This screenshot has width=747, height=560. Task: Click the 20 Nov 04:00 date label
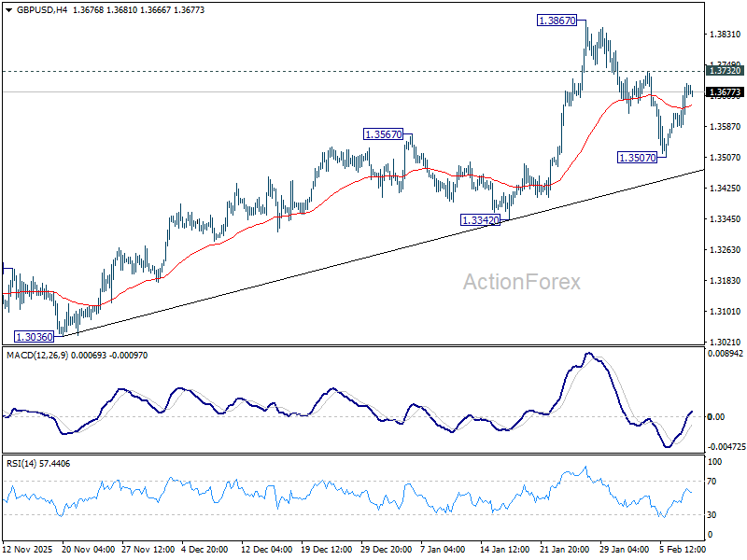(88, 549)
